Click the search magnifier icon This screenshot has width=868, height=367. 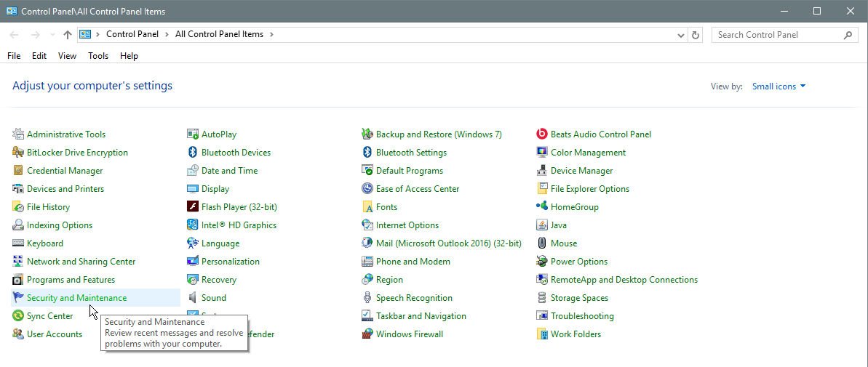click(x=848, y=35)
